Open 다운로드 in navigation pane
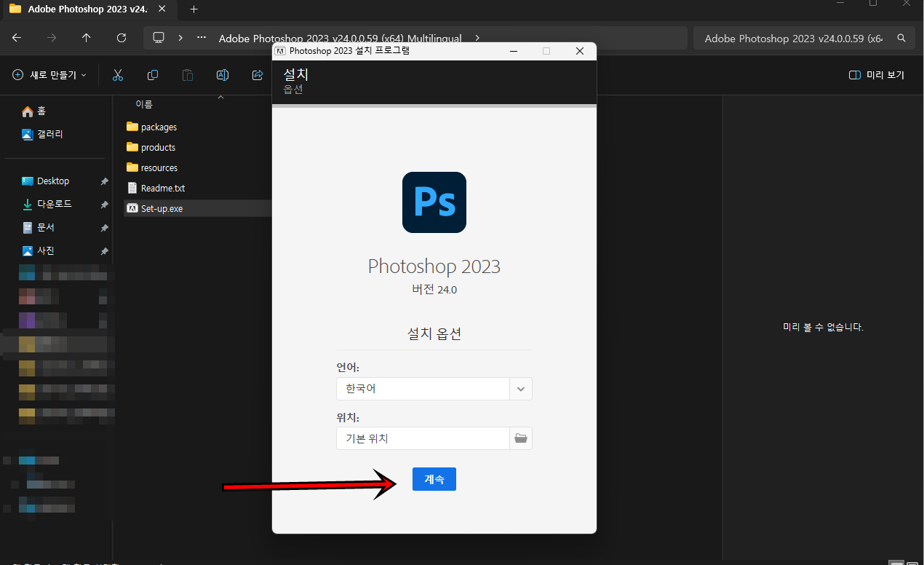This screenshot has height=565, width=924. tap(47, 204)
